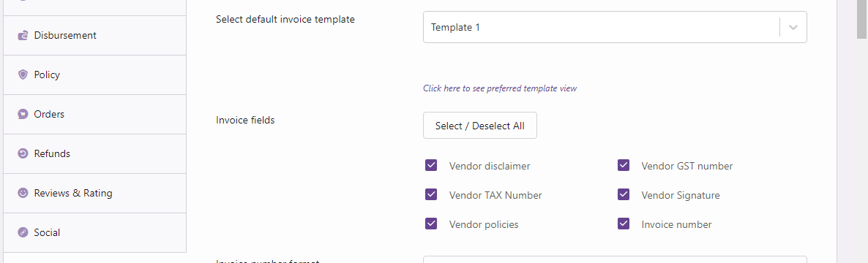
Task: Uncheck the Invoice number checkbox
Action: 624,224
